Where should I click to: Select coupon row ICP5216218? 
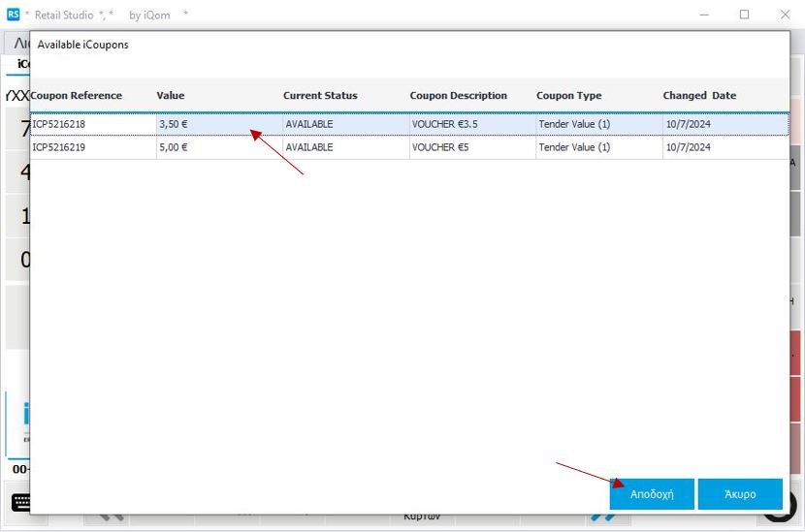pos(60,124)
